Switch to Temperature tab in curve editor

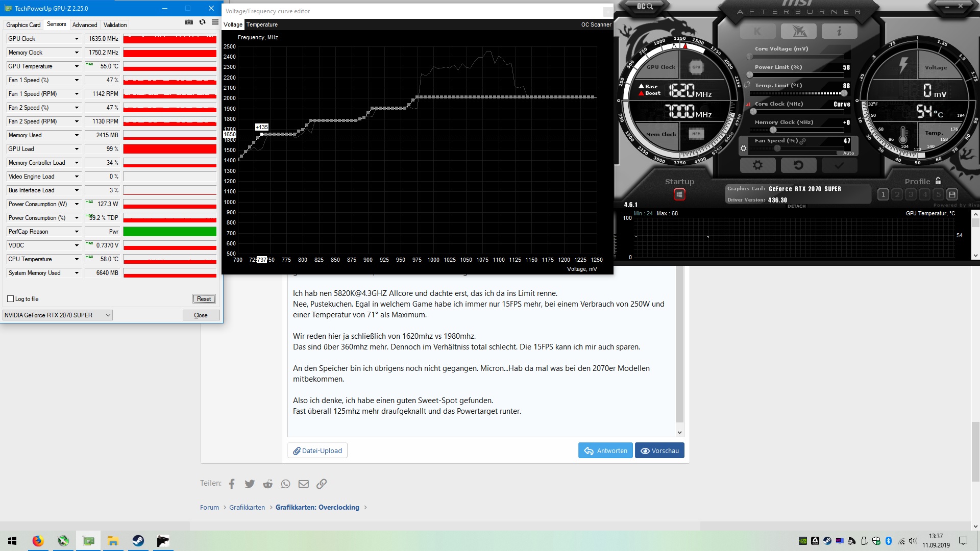point(262,24)
